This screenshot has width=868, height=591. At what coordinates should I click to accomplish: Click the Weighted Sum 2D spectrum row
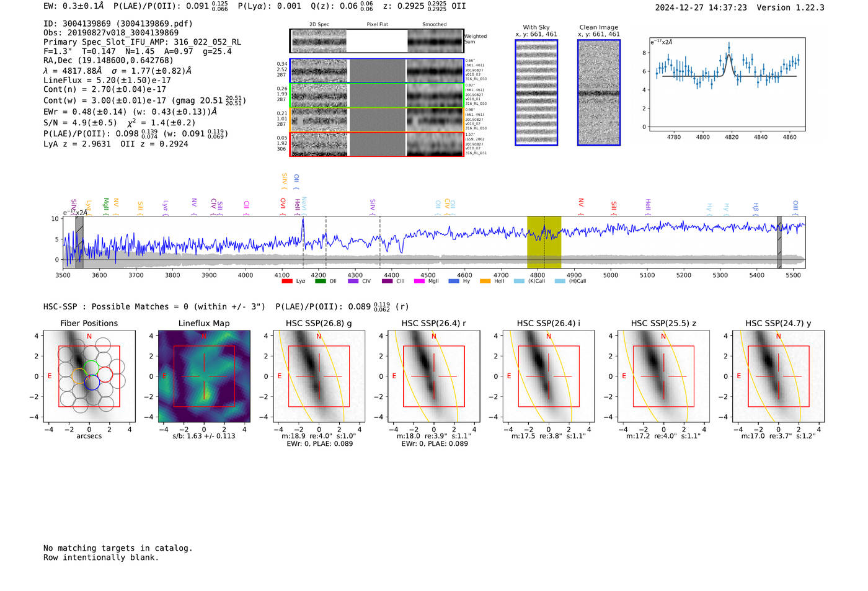coord(377,41)
